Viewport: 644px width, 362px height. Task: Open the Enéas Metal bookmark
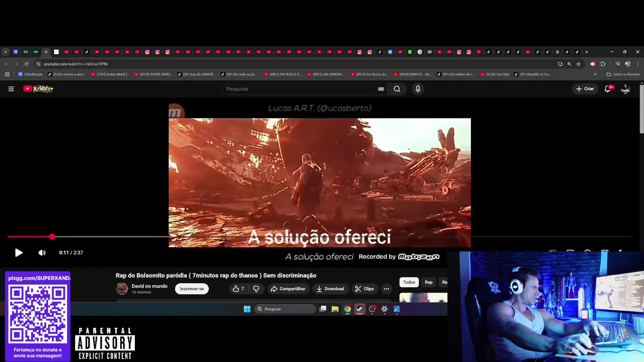[x=110, y=74]
